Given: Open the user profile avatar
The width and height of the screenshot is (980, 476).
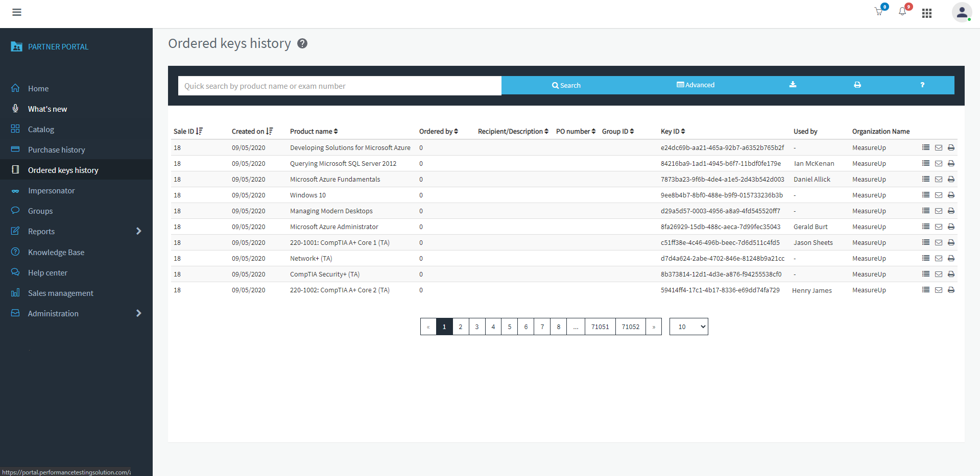Looking at the screenshot, I should [x=962, y=12].
